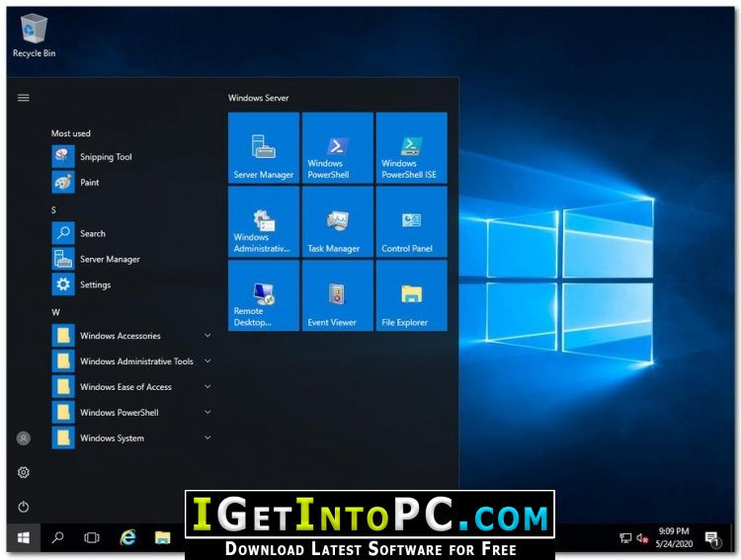Viewport: 741px width, 560px height.
Task: Launch Paint from Most used
Action: click(x=132, y=183)
